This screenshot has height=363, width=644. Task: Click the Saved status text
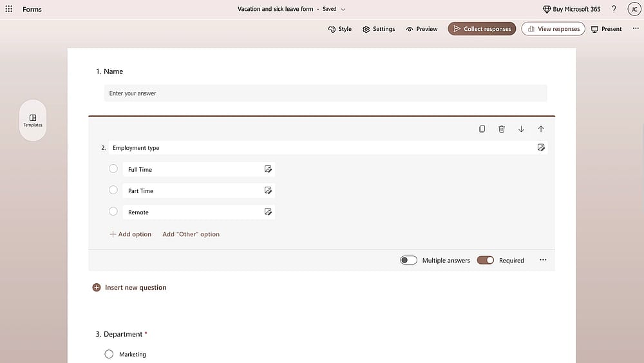tap(329, 9)
